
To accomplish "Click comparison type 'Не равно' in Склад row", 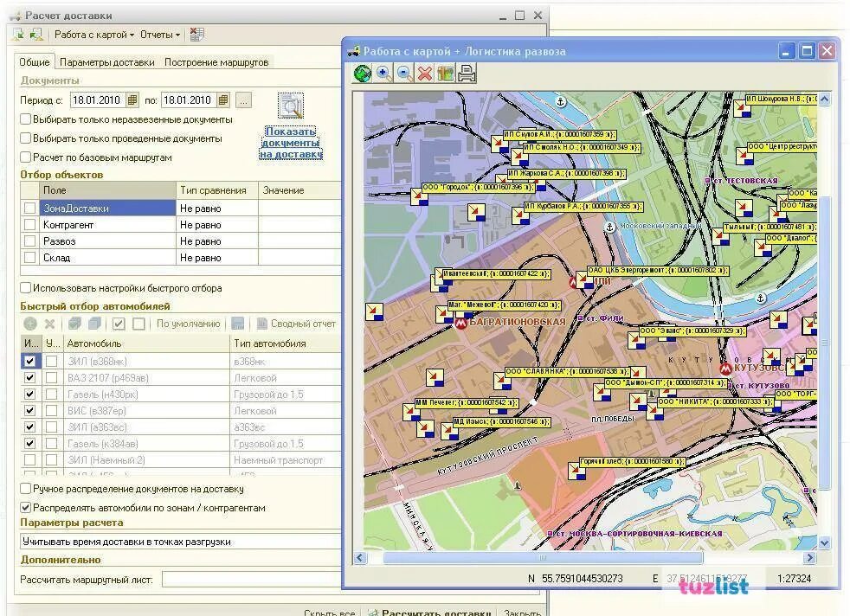I will tap(217, 257).
